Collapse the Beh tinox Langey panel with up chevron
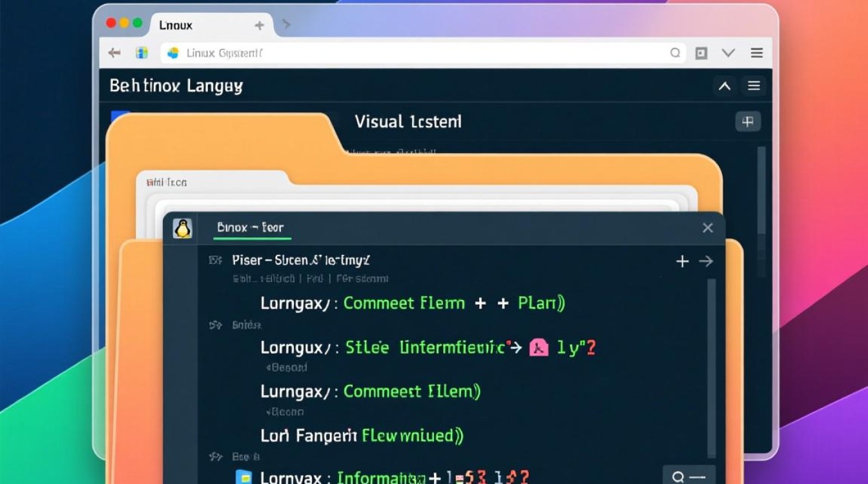The height and width of the screenshot is (484, 868). pyautogui.click(x=725, y=86)
